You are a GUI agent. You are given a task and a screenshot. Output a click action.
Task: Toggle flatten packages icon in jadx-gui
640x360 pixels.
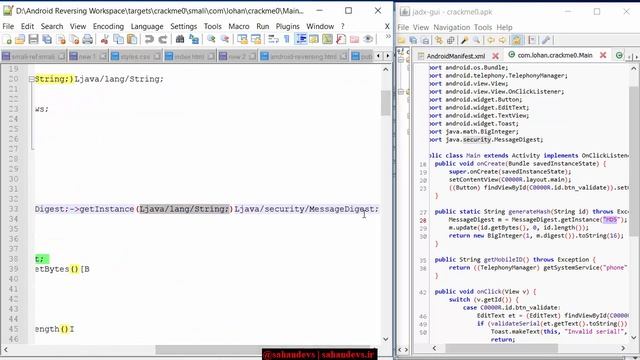451,40
